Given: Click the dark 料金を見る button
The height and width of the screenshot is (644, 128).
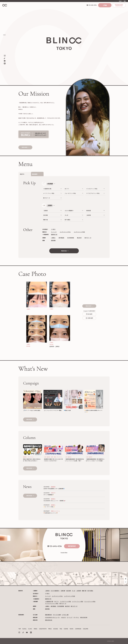Looking at the screenshot, I should click(x=64, y=251).
